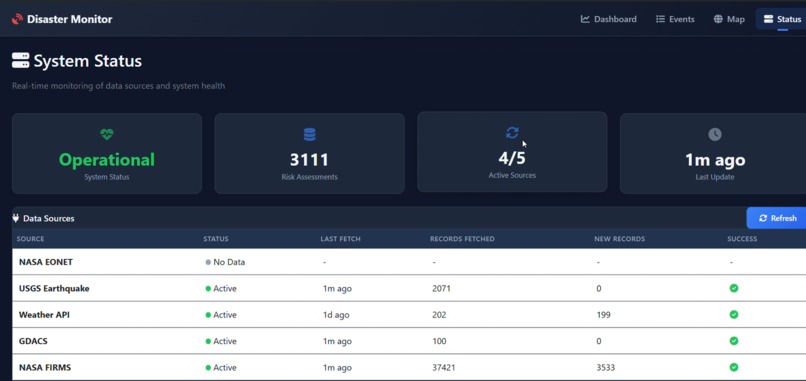Screen dimensions: 806x381
Task: Click the STATUS column header
Action: pyautogui.click(x=216, y=239)
